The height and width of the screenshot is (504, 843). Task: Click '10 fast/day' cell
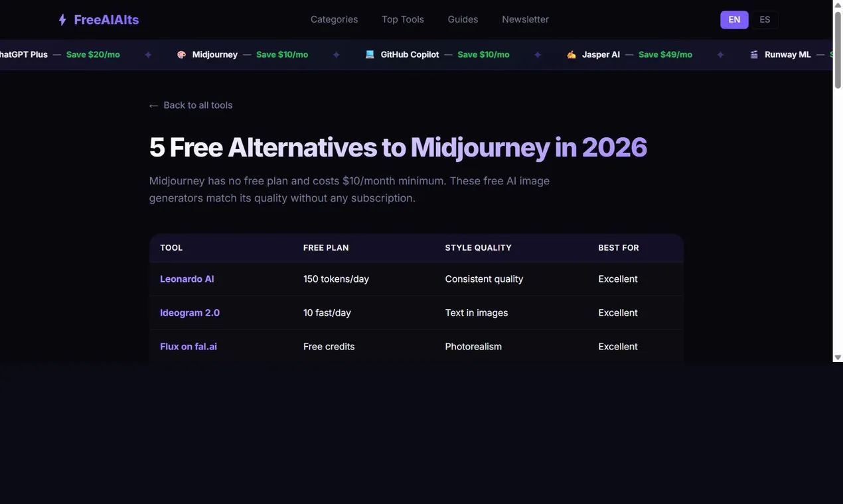[327, 312]
